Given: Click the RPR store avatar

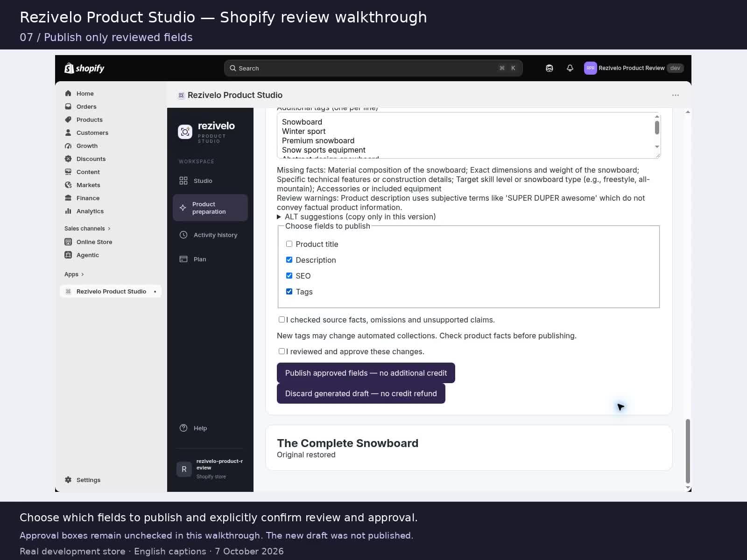Looking at the screenshot, I should [x=591, y=68].
